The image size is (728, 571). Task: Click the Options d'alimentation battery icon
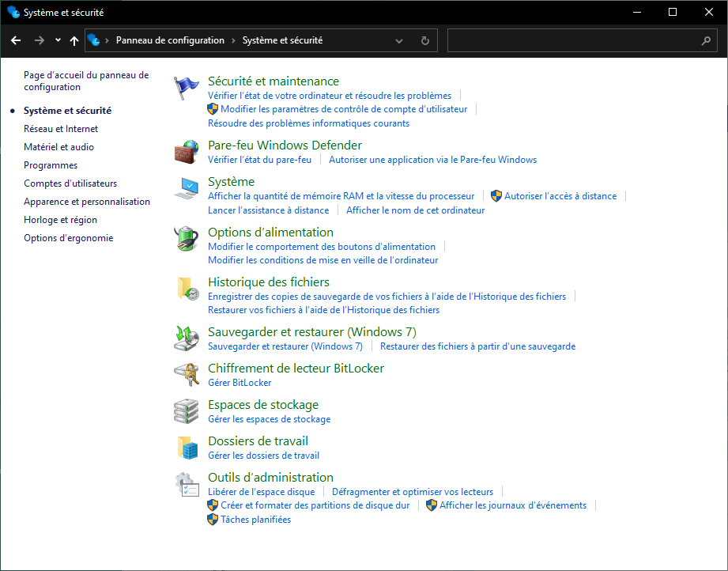[x=187, y=239]
